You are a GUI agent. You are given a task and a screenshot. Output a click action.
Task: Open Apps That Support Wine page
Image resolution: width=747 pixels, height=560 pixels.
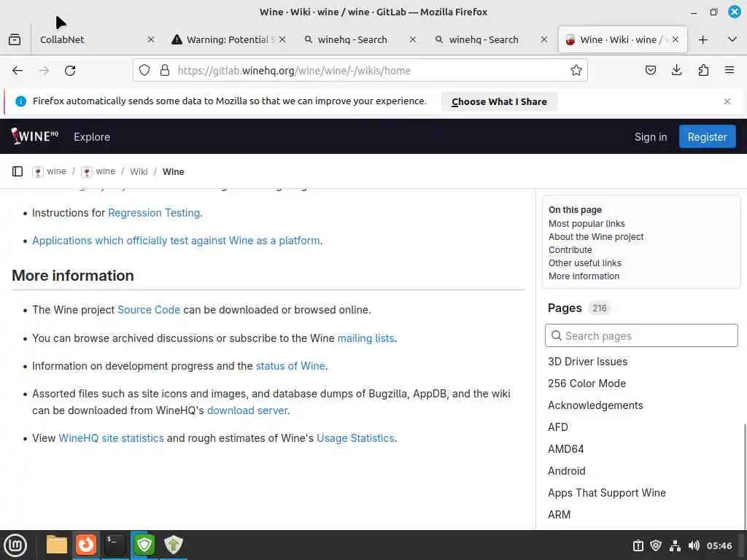tap(606, 493)
